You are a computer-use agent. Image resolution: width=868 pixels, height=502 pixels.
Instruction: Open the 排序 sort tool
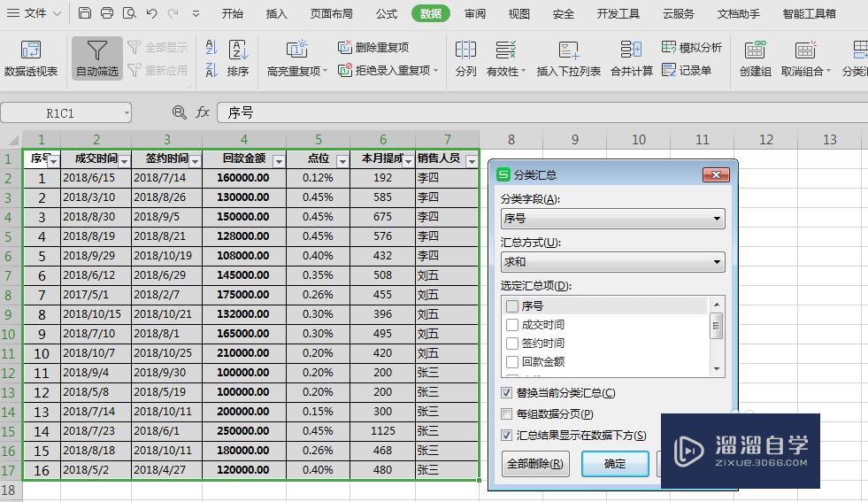tap(238, 58)
